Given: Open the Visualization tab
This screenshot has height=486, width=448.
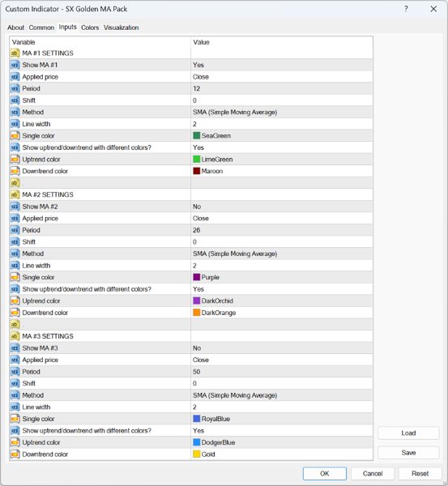Looking at the screenshot, I should (x=122, y=28).
